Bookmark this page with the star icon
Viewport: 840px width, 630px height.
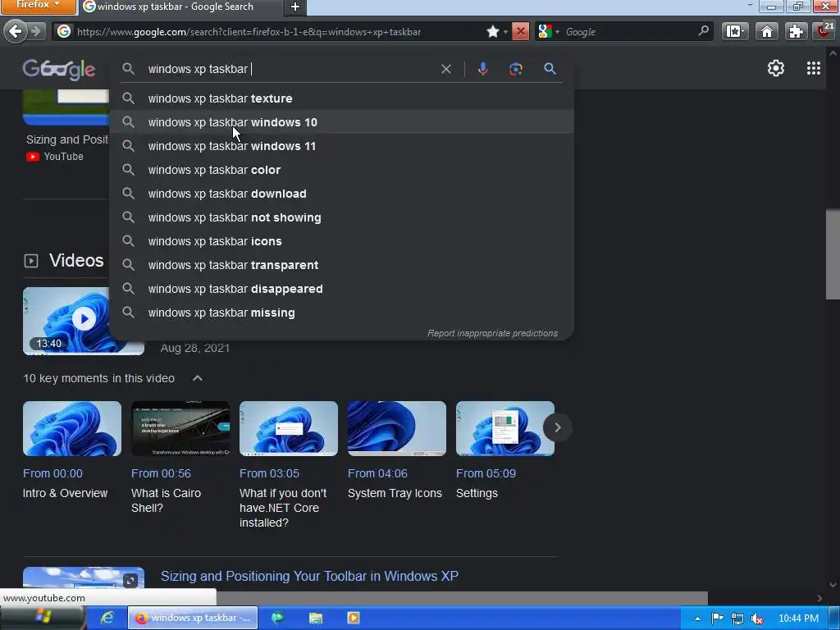pyautogui.click(x=492, y=32)
